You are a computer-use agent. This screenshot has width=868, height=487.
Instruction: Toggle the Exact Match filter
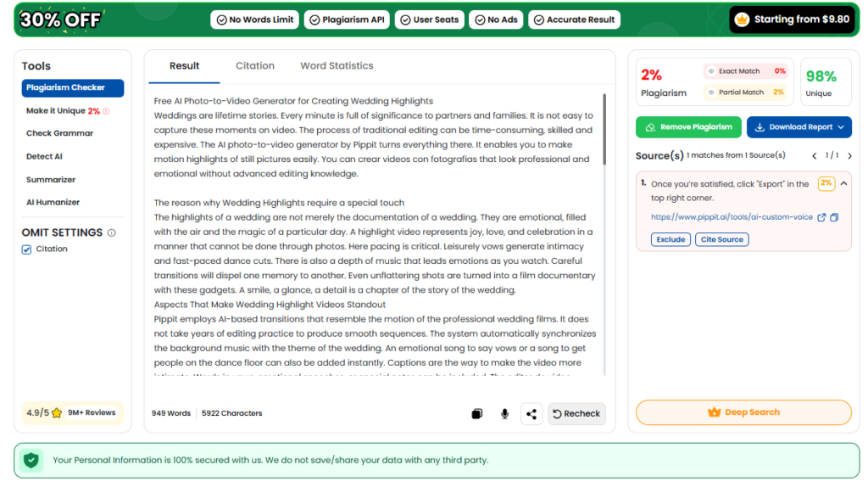710,71
